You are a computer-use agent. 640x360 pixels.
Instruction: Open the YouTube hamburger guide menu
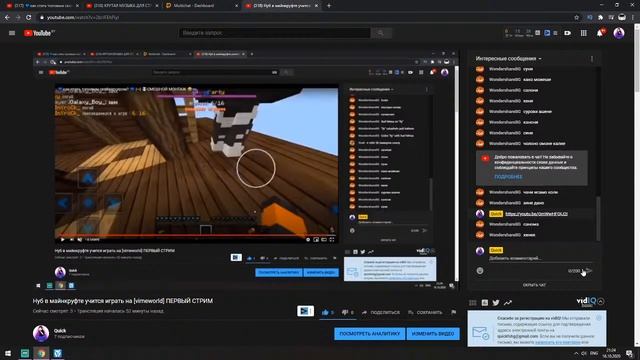click(12, 33)
